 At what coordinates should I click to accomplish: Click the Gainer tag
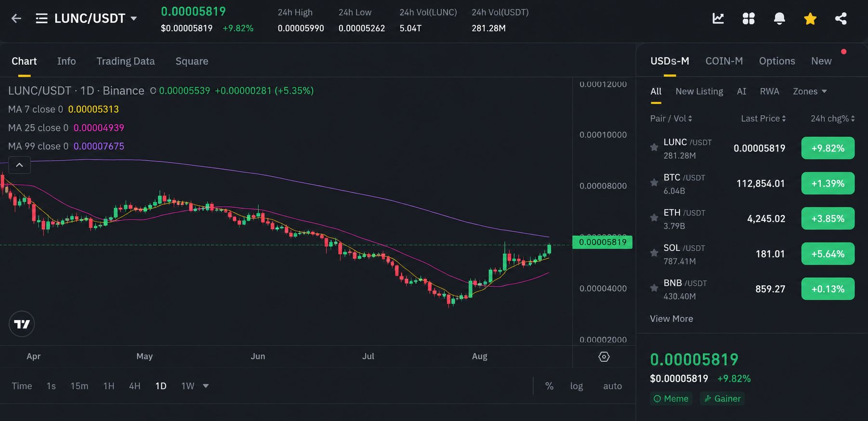pyautogui.click(x=722, y=399)
